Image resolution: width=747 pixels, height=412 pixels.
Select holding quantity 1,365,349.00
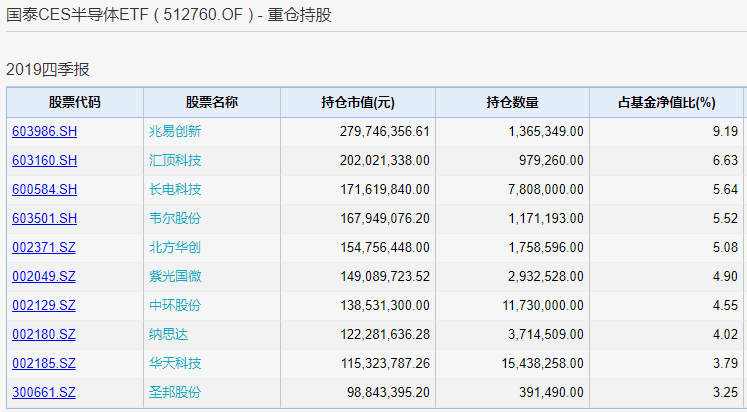click(546, 131)
